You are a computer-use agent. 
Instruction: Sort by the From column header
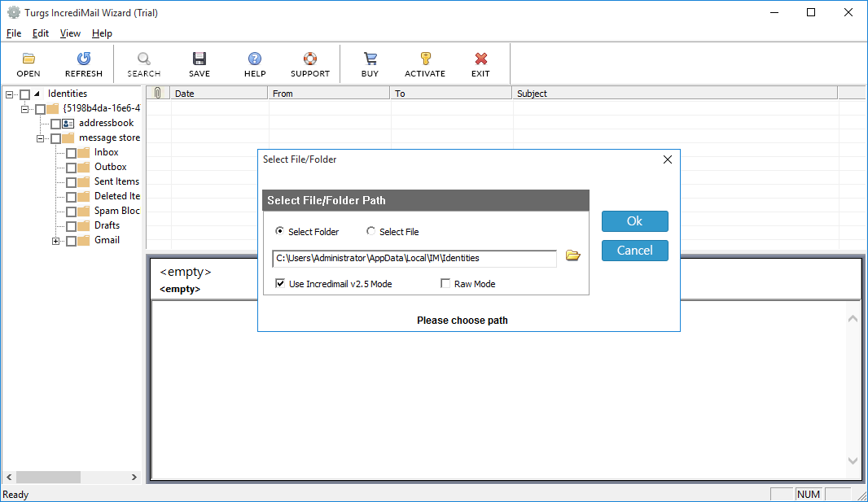[x=329, y=94]
